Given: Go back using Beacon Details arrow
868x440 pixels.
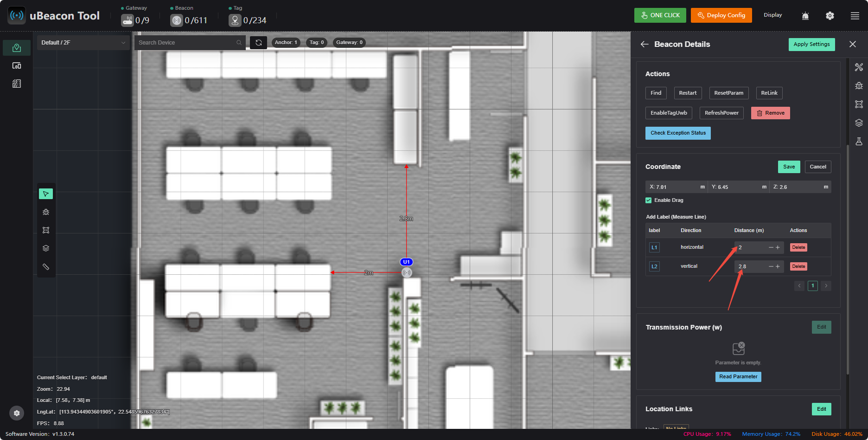Looking at the screenshot, I should pyautogui.click(x=645, y=44).
